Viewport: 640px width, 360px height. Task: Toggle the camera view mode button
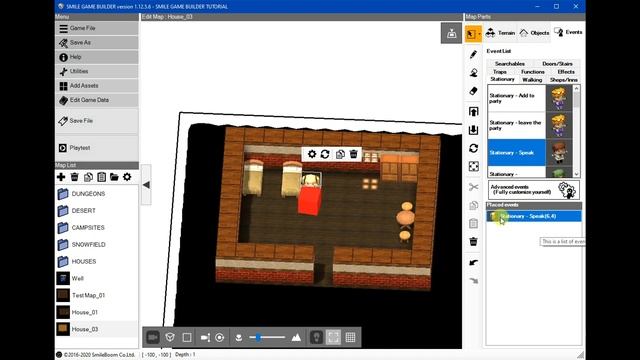pos(153,337)
